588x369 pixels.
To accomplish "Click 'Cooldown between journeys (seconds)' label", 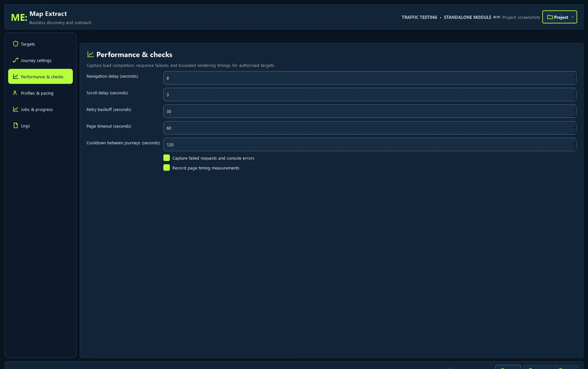I will (123, 143).
